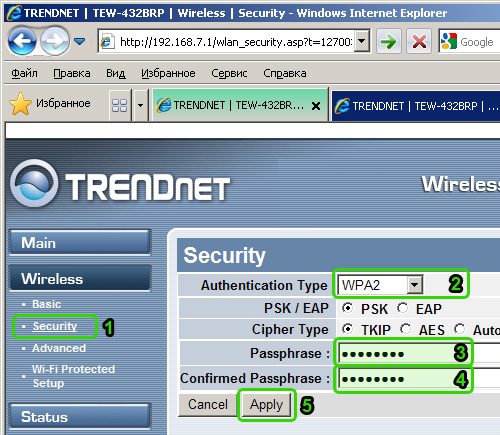Switch to the second TRENDNET TEW-432BRP tab
Image resolution: width=500 pixels, height=435 pixels.
point(416,106)
